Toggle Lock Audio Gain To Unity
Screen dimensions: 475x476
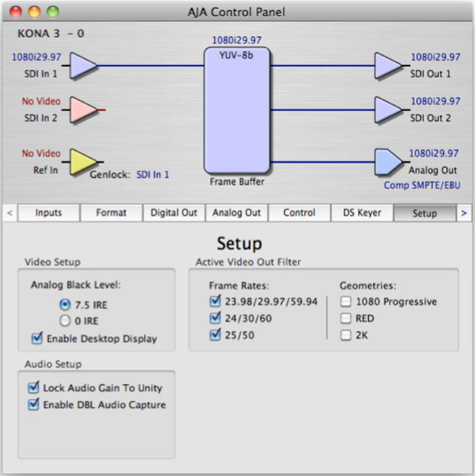point(34,388)
